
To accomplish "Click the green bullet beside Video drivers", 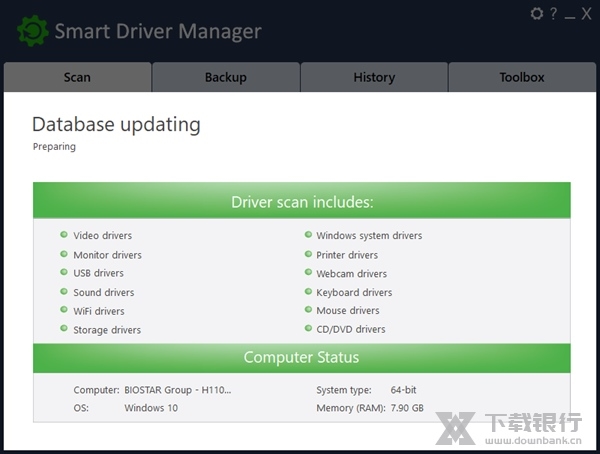I will click(64, 236).
